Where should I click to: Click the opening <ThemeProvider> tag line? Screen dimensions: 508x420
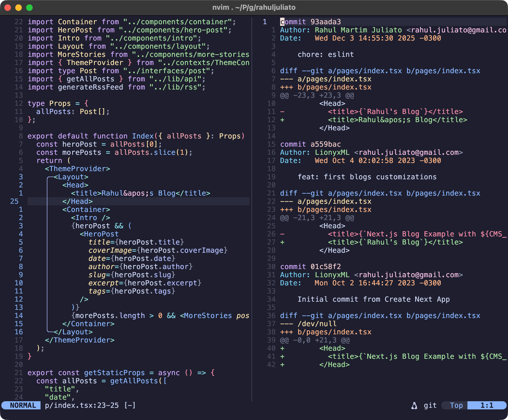(x=78, y=169)
